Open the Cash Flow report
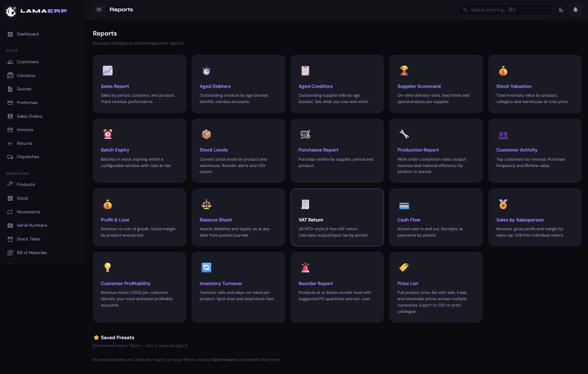 pos(409,220)
